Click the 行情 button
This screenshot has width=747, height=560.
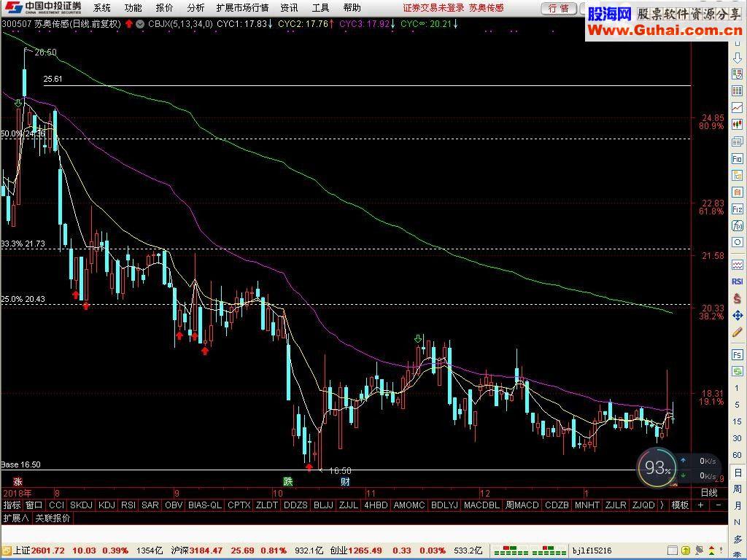click(559, 8)
